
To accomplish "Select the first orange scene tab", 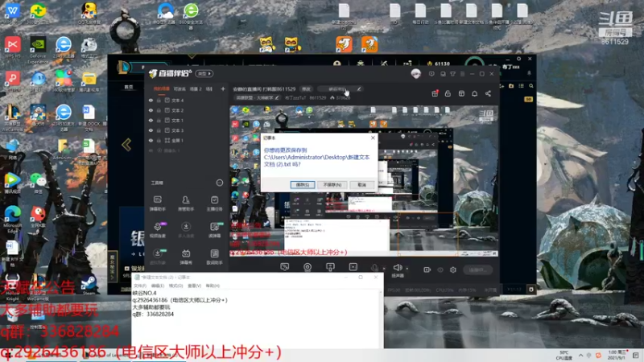I will (x=162, y=88).
